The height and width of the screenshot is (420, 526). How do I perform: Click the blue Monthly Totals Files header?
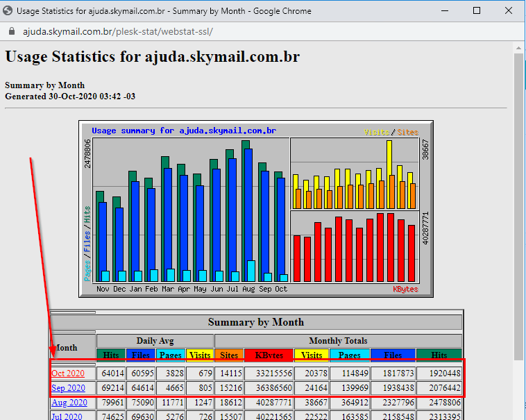click(x=393, y=355)
